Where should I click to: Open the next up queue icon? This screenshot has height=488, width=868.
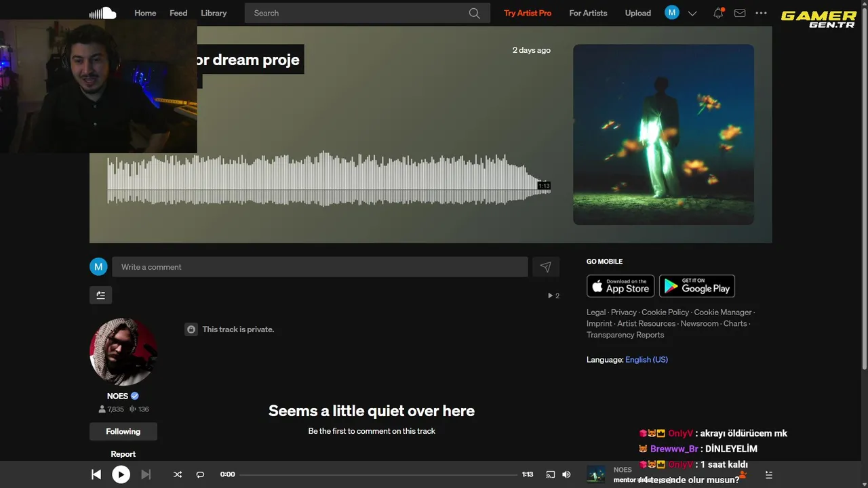tap(768, 474)
